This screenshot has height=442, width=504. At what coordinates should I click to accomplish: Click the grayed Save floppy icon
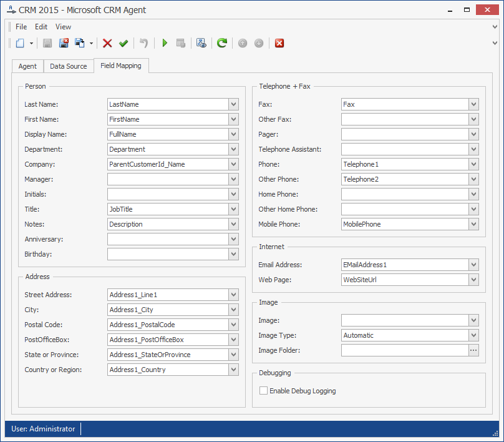47,43
